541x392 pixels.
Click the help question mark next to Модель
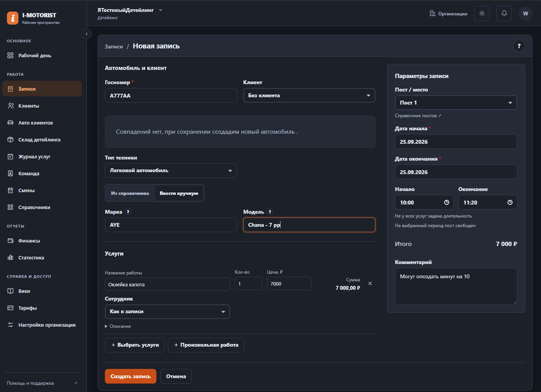(x=270, y=212)
